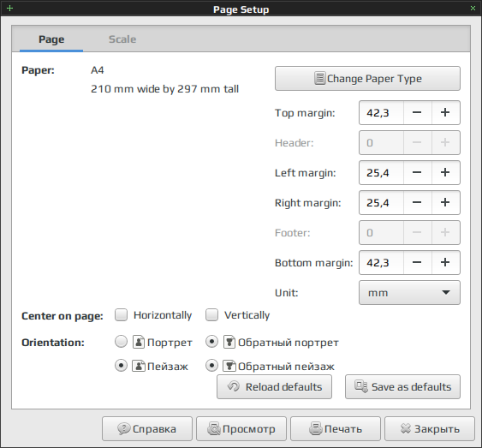The width and height of the screenshot is (482, 448).
Task: Click the Пейзаж orientation page icon
Action: tap(139, 366)
